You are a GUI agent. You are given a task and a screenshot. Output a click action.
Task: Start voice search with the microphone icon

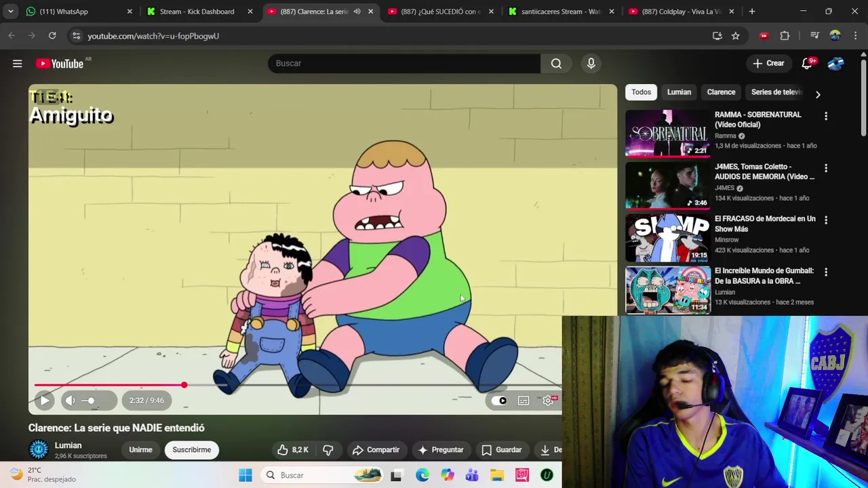[x=591, y=63]
